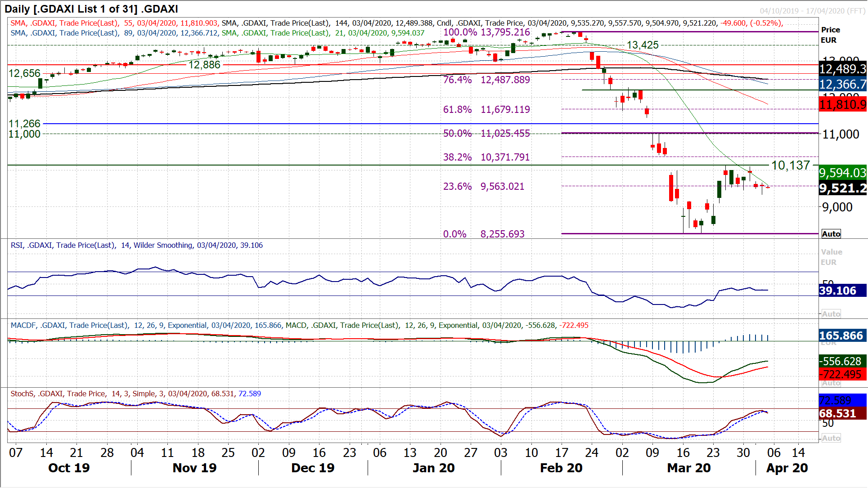868x488 pixels.
Task: Click the Auto scale button on Stochastic panel
Action: 831,438
